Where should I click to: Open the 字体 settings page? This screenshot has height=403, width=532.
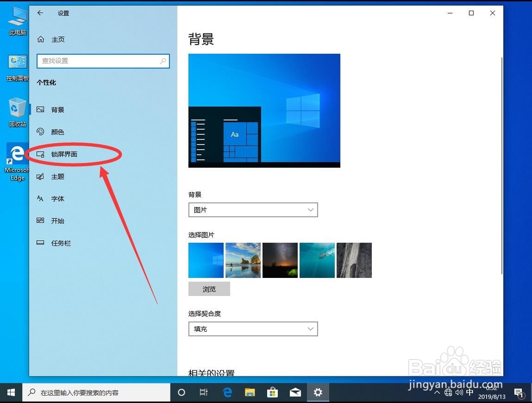(x=103, y=199)
